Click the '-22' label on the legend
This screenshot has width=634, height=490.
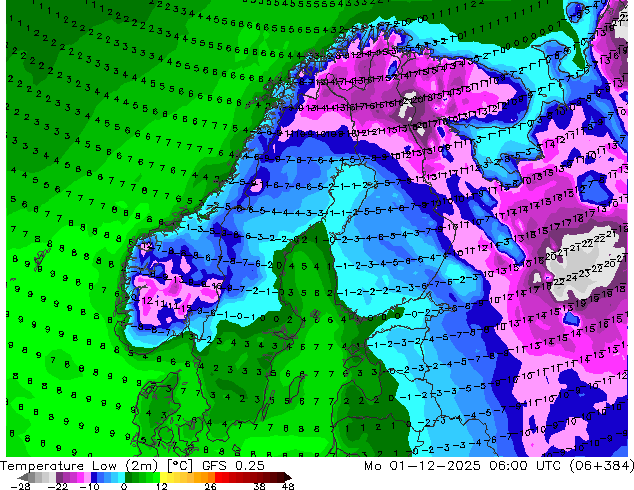[57, 486]
